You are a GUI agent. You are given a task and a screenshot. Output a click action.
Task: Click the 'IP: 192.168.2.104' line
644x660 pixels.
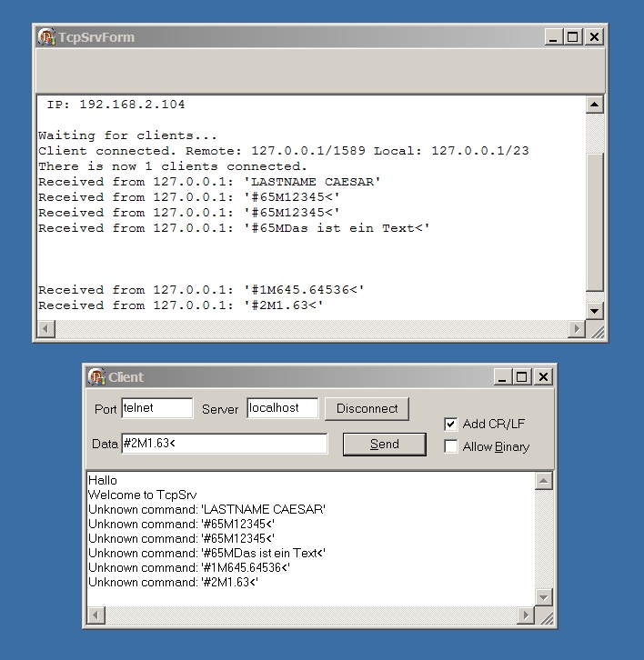(x=116, y=105)
